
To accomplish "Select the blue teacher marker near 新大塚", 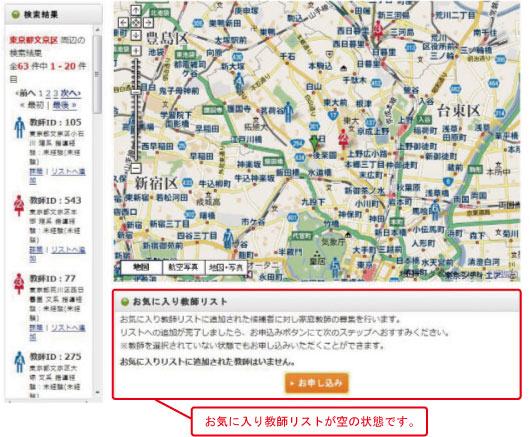I will click(x=239, y=82).
